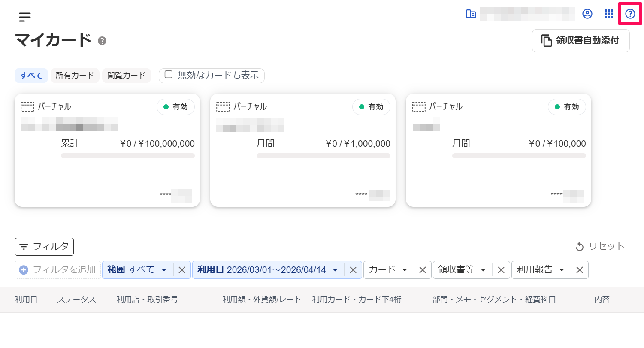The height and width of the screenshot is (348, 644).
Task: Click the usage progress bar on 累計 card
Action: point(128,156)
